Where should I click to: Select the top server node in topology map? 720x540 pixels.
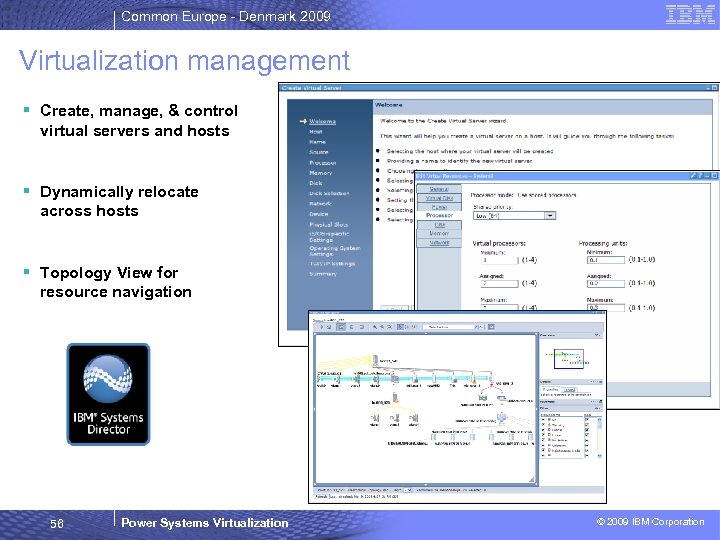(376, 360)
